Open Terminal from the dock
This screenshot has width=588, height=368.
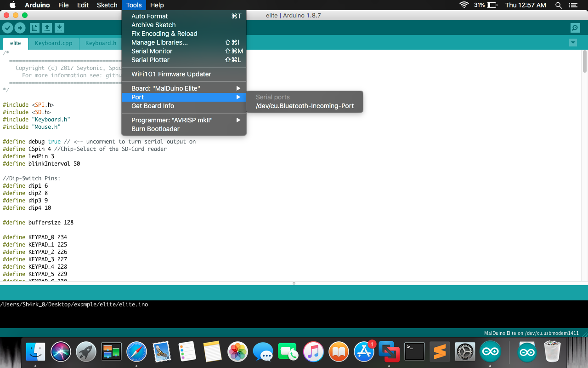414,351
